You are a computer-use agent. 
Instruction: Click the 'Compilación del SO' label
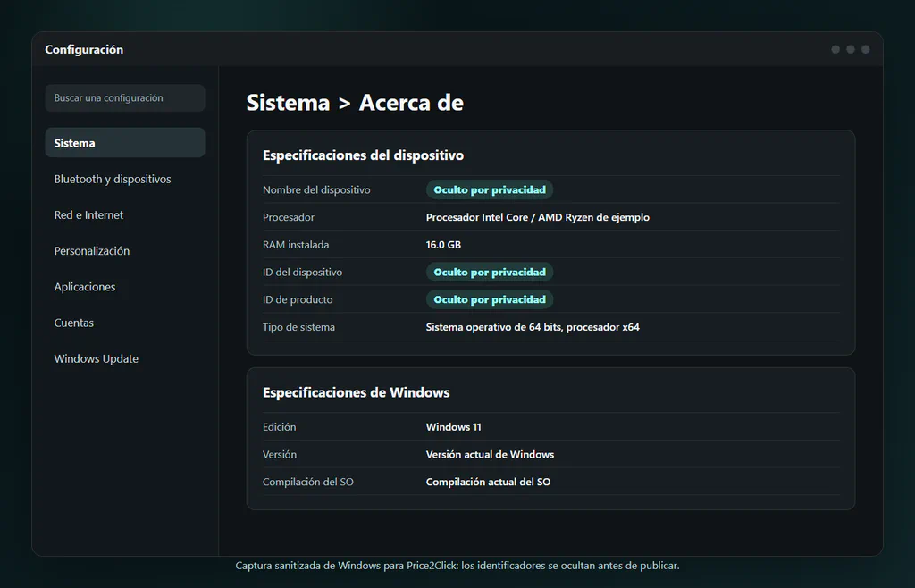point(308,482)
